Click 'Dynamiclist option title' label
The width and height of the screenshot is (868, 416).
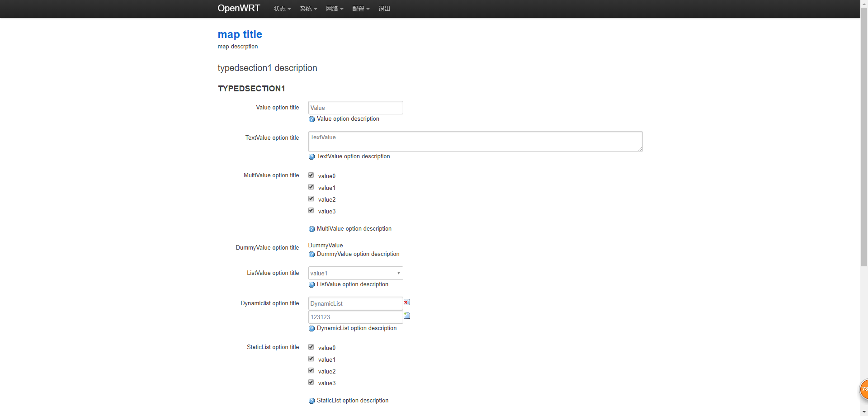pos(270,303)
